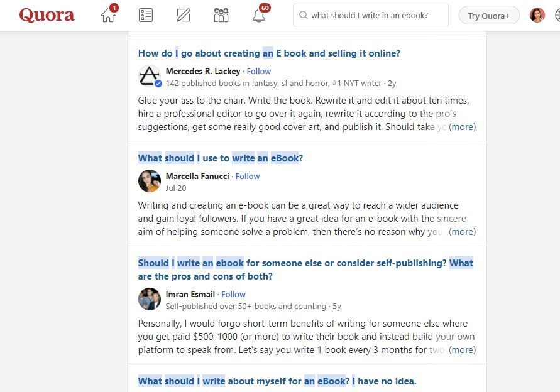Click the Quora logo
The height and width of the screenshot is (392, 560).
coord(47,15)
